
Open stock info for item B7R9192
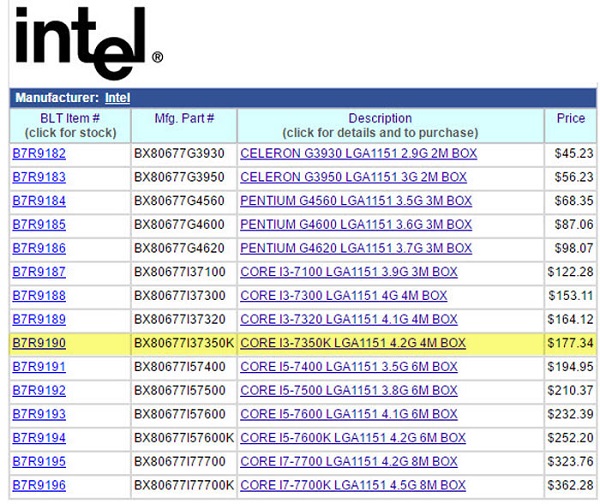[39, 391]
